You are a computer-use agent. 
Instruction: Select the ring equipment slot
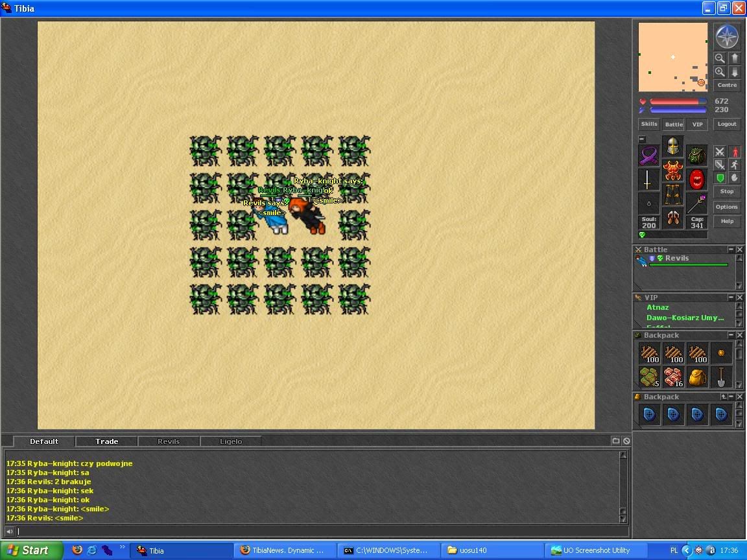[649, 204]
